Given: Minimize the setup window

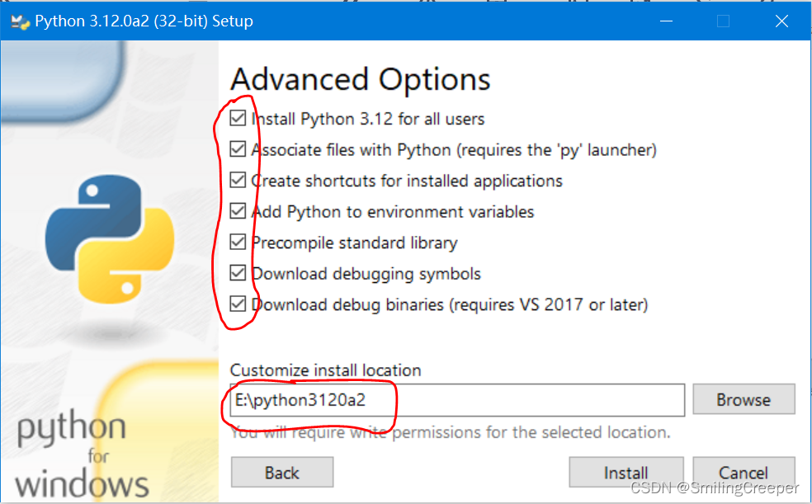Looking at the screenshot, I should [666, 21].
